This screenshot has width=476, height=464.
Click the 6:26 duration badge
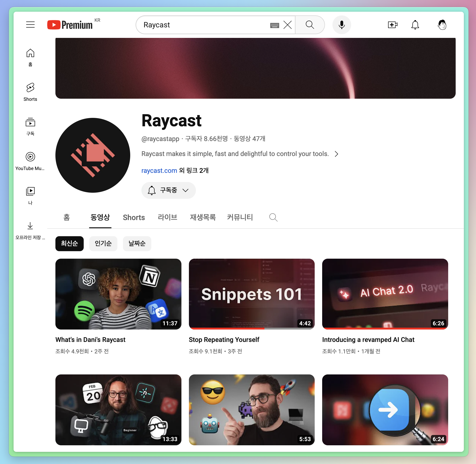click(x=438, y=323)
